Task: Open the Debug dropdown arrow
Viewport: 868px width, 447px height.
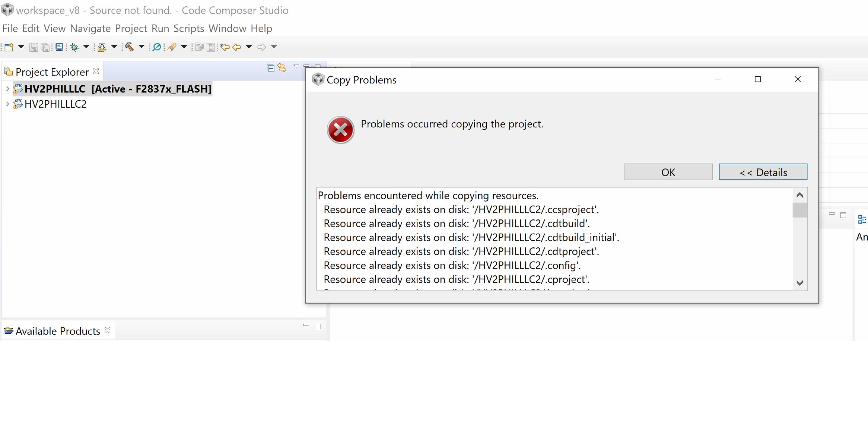Action: (86, 47)
